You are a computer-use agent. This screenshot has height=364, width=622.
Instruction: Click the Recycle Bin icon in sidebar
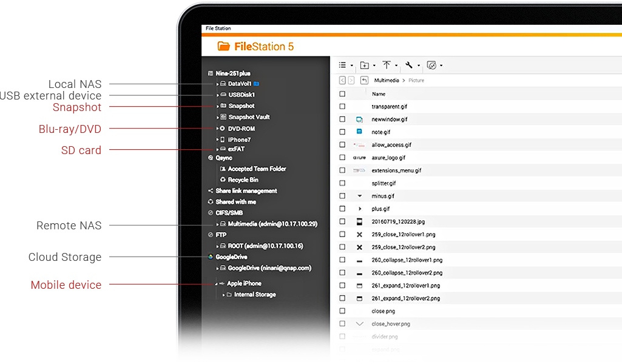[223, 180]
